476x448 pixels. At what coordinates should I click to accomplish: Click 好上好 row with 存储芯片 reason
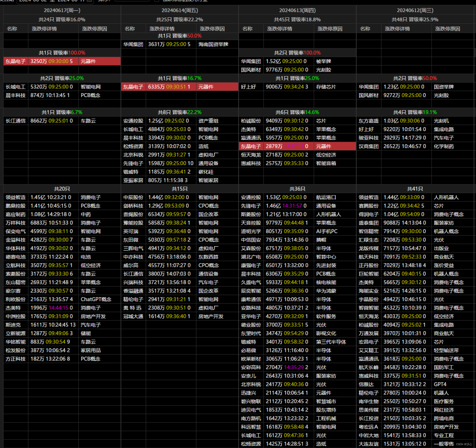(x=249, y=87)
